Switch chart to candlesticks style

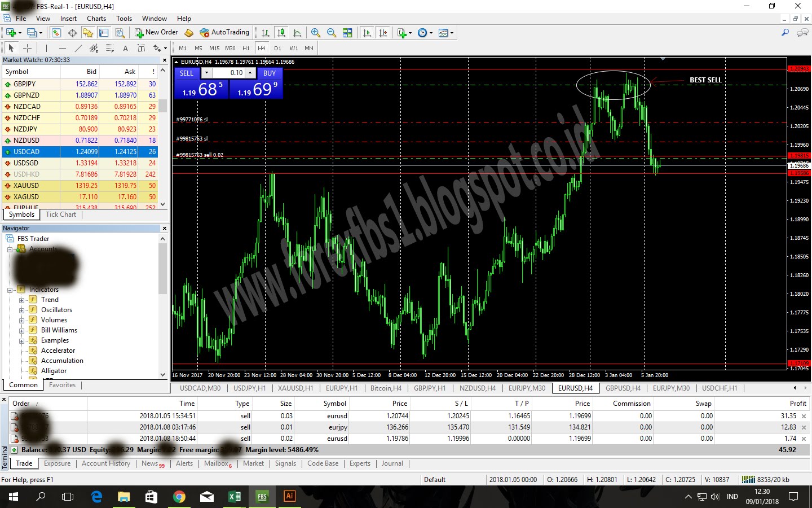click(281, 33)
